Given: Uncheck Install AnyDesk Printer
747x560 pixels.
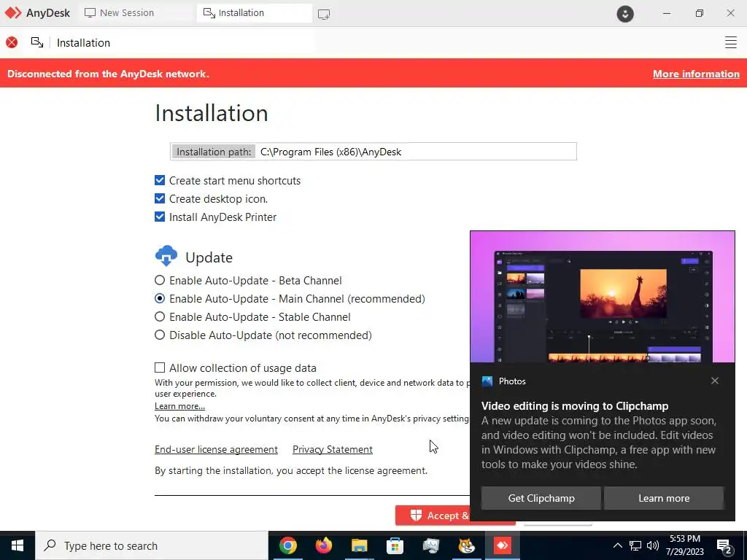Looking at the screenshot, I should click(160, 217).
